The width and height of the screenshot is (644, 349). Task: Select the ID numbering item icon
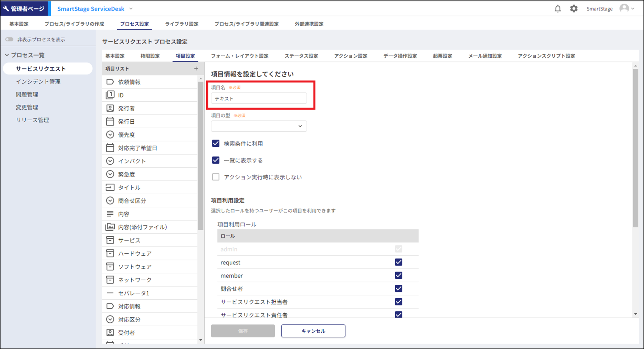tap(110, 95)
